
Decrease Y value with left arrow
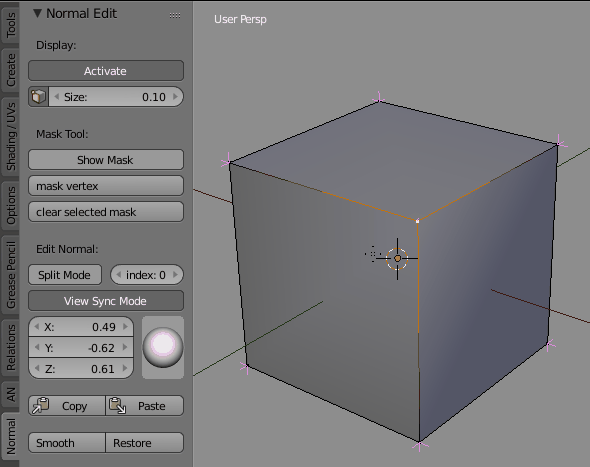click(36, 348)
